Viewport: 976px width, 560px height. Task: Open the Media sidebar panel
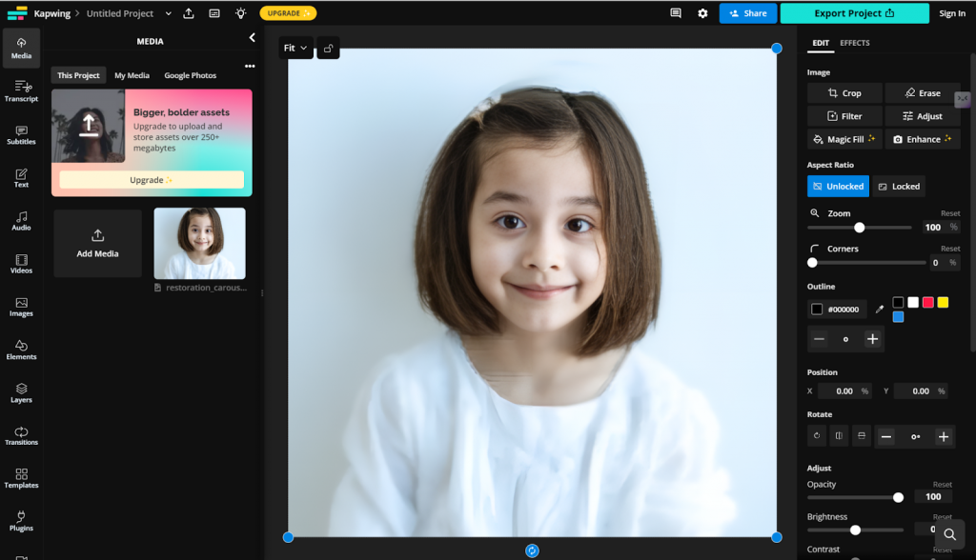point(21,48)
